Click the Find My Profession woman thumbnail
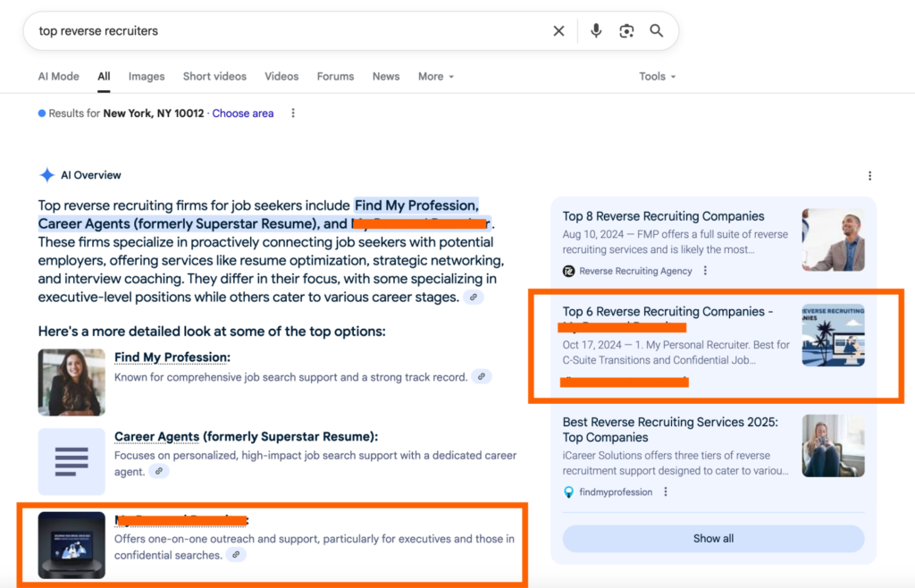 point(71,382)
